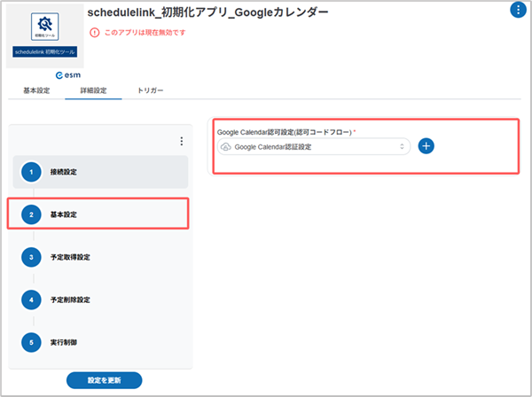Click the このアプリは現在無効です notice text
Viewport: 532px width, 397px height.
pos(145,33)
